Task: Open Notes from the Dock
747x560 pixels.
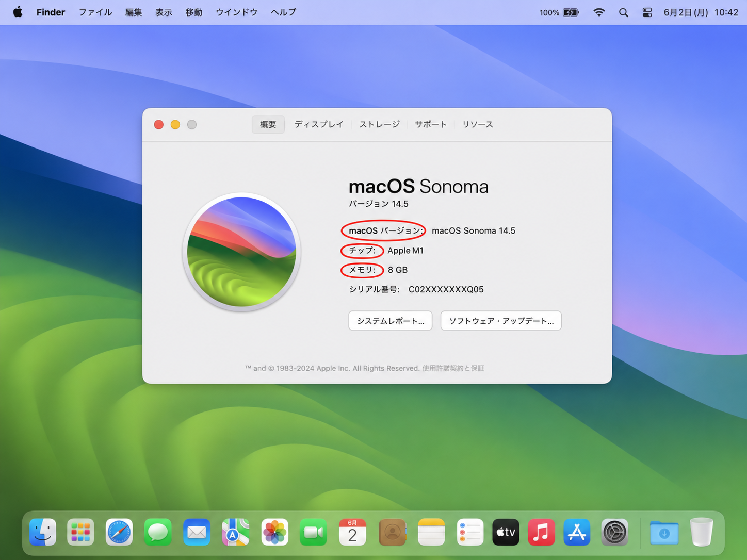Action: pos(431,532)
